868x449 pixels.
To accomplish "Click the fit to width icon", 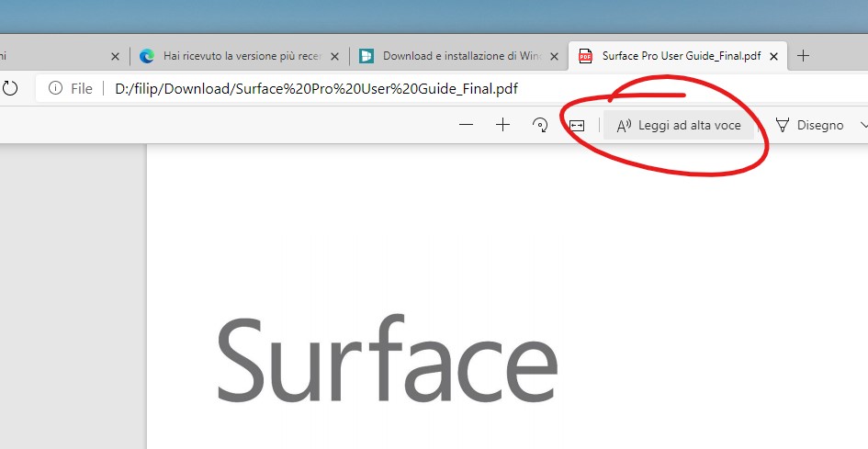I will [x=577, y=126].
